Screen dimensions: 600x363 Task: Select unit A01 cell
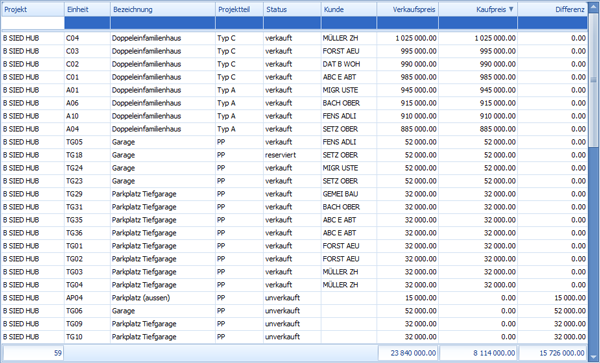[87, 90]
